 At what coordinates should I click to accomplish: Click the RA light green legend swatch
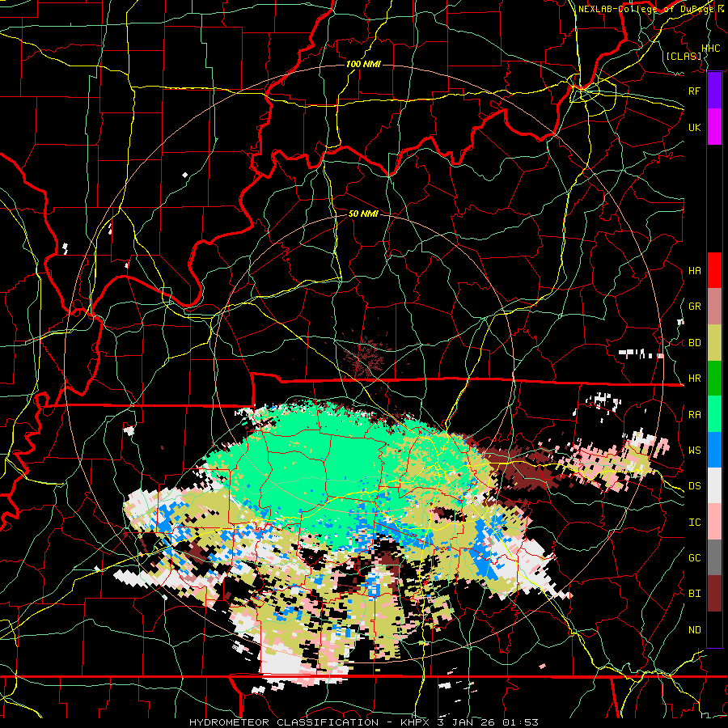click(714, 414)
